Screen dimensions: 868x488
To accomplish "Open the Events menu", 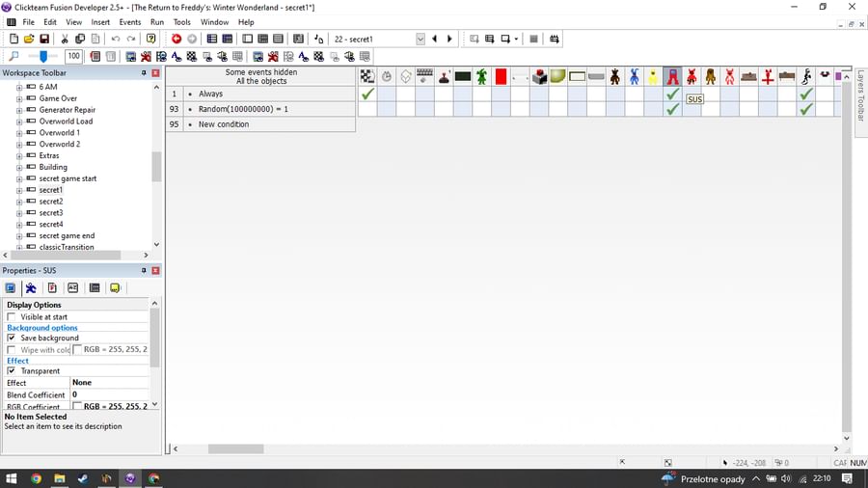I will tap(129, 22).
